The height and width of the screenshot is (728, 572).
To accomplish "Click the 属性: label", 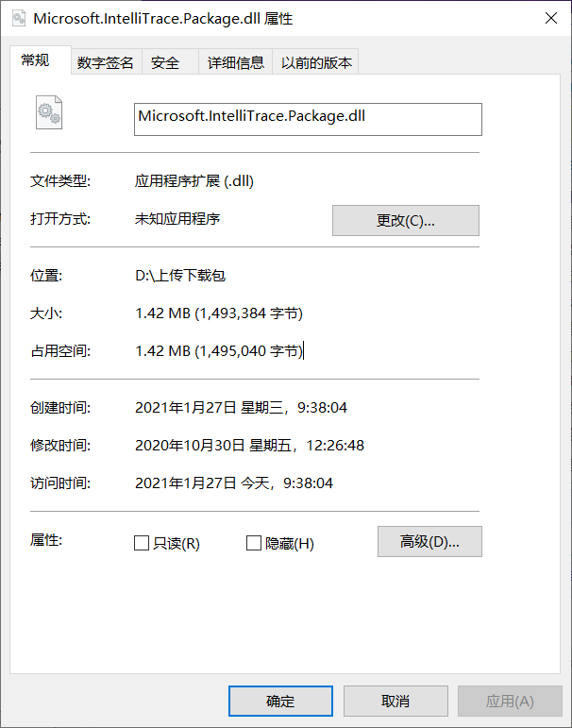I will point(46,540).
